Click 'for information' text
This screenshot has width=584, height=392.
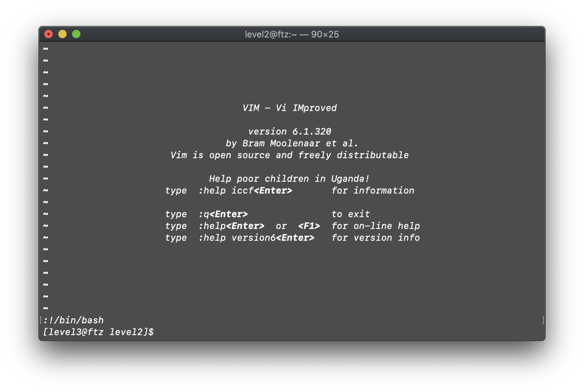(373, 190)
